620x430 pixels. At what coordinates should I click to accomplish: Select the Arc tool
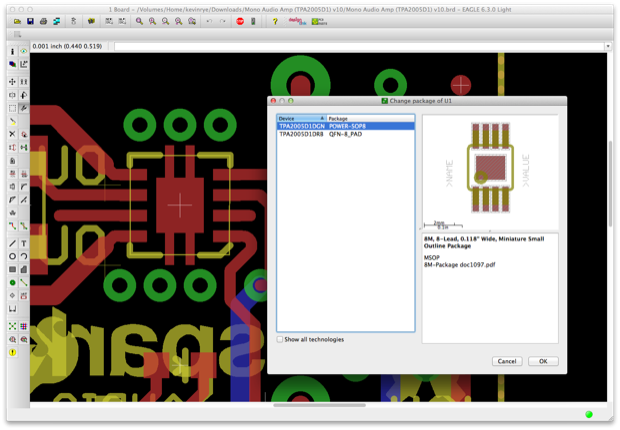[24, 256]
